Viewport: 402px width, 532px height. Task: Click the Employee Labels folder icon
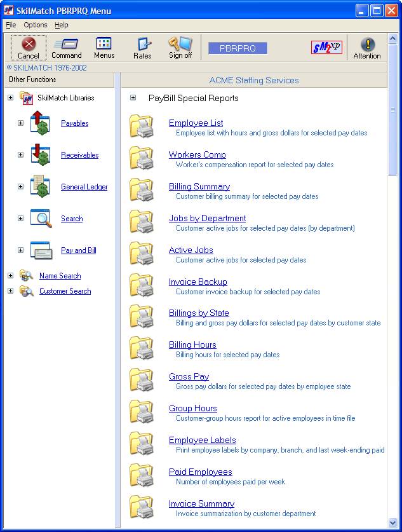[142, 444]
